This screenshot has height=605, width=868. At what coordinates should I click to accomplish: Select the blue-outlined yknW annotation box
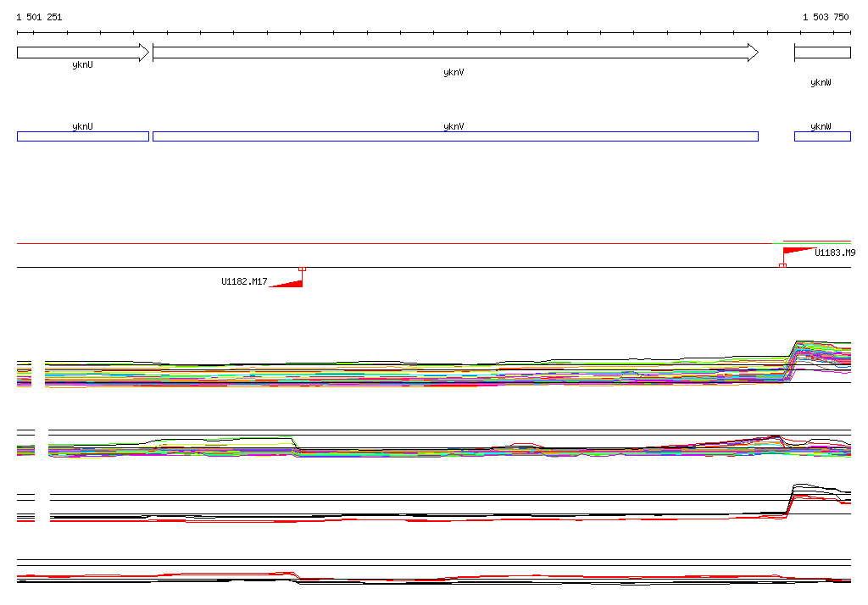point(821,136)
